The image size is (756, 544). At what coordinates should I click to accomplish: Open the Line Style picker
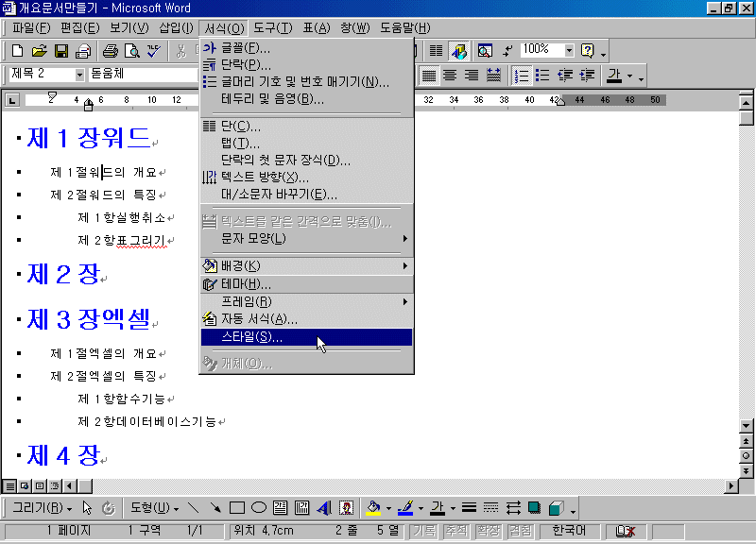(x=469, y=508)
